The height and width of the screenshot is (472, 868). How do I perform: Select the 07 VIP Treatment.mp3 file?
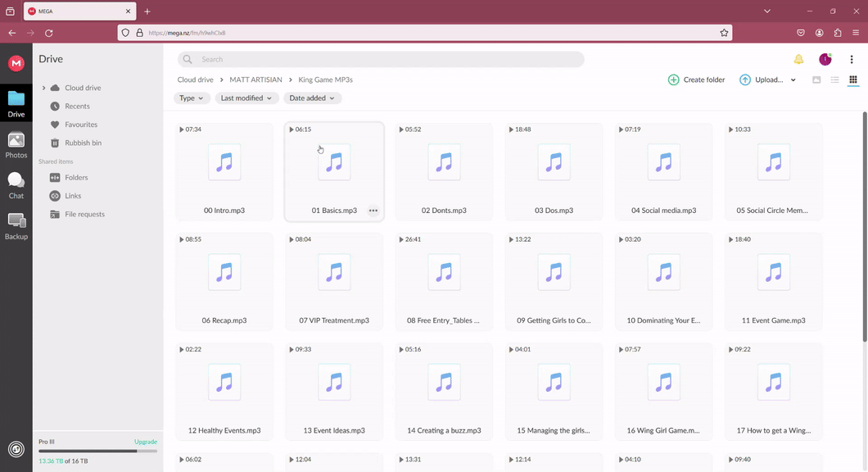point(334,282)
